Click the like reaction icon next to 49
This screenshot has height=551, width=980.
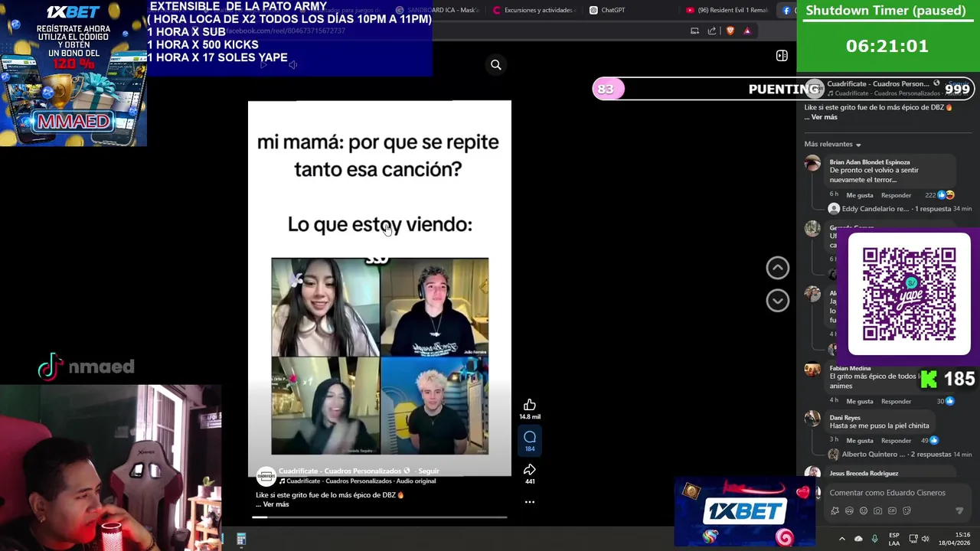coord(934,441)
